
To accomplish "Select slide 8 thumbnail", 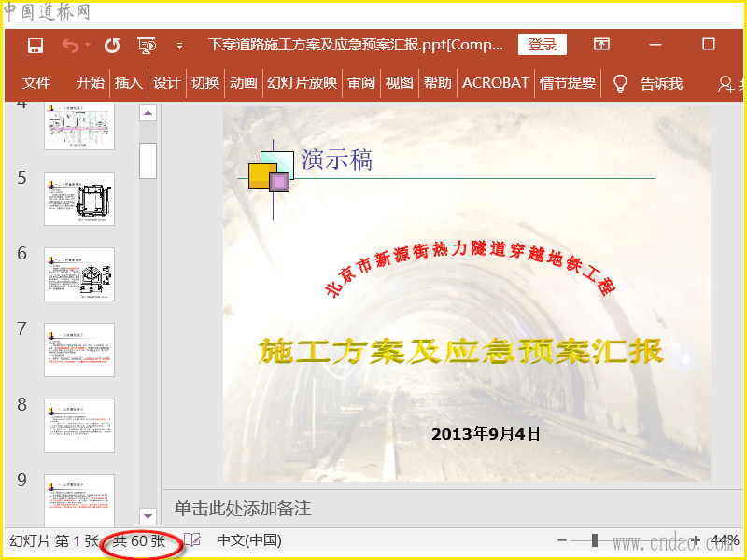I will click(x=79, y=426).
